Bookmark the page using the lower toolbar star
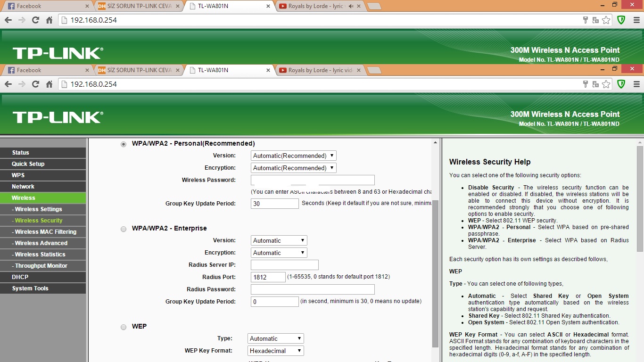 (x=606, y=84)
